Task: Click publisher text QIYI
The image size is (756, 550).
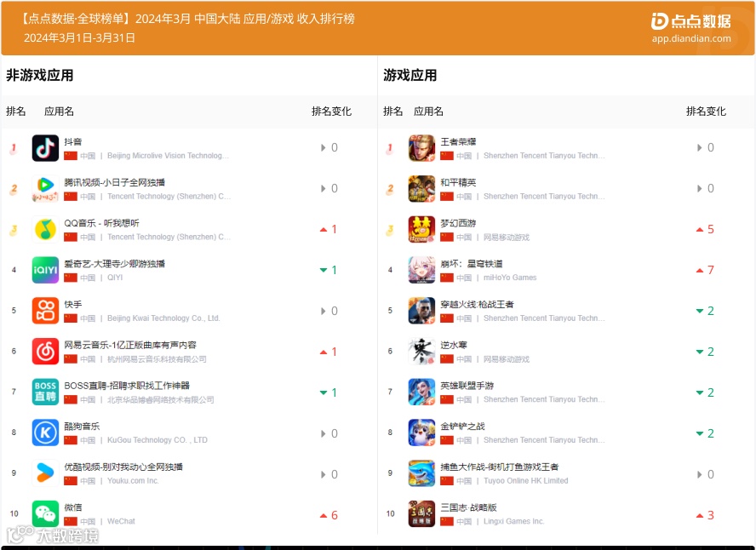Action: 115,278
